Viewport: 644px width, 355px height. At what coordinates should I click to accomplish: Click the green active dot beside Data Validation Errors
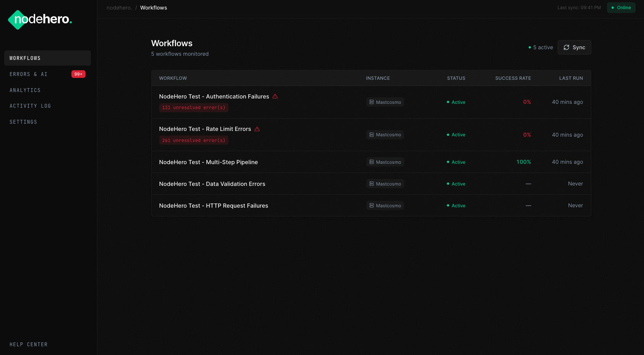click(x=448, y=184)
